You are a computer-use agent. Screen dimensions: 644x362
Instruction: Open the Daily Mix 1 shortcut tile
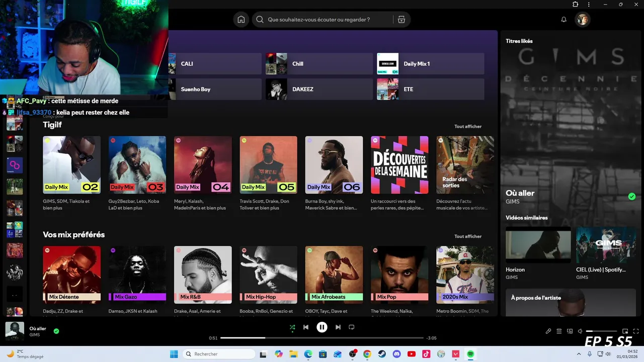click(x=430, y=64)
